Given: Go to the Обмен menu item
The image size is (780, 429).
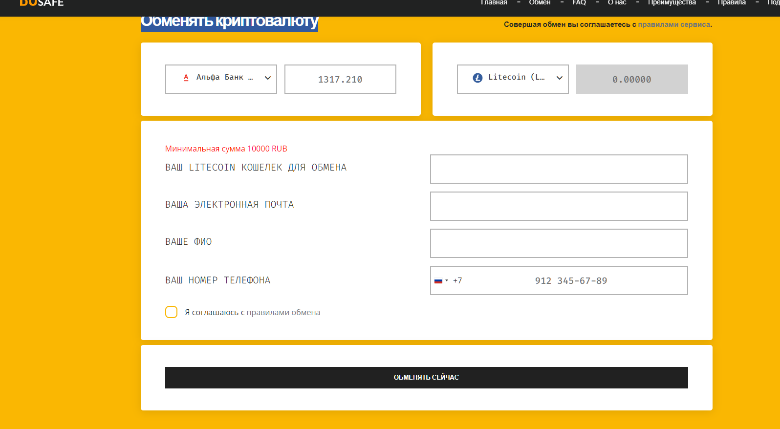Looking at the screenshot, I should tap(539, 3).
